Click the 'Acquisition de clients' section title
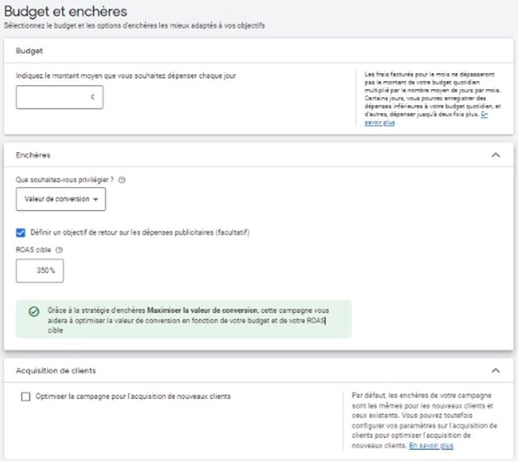 [x=56, y=371]
